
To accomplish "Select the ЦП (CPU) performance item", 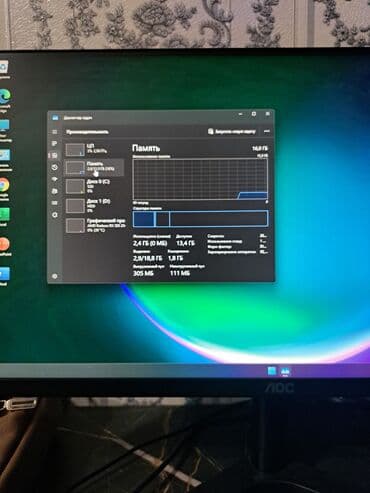I will (x=94, y=149).
